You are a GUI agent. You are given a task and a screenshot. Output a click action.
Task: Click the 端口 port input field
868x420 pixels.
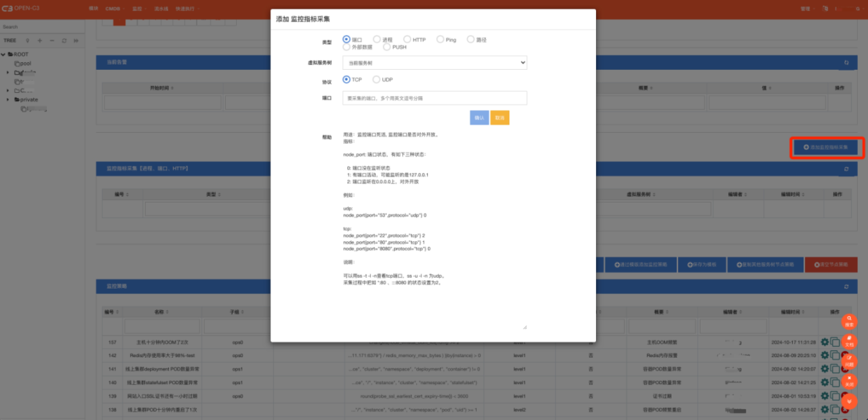pyautogui.click(x=435, y=98)
